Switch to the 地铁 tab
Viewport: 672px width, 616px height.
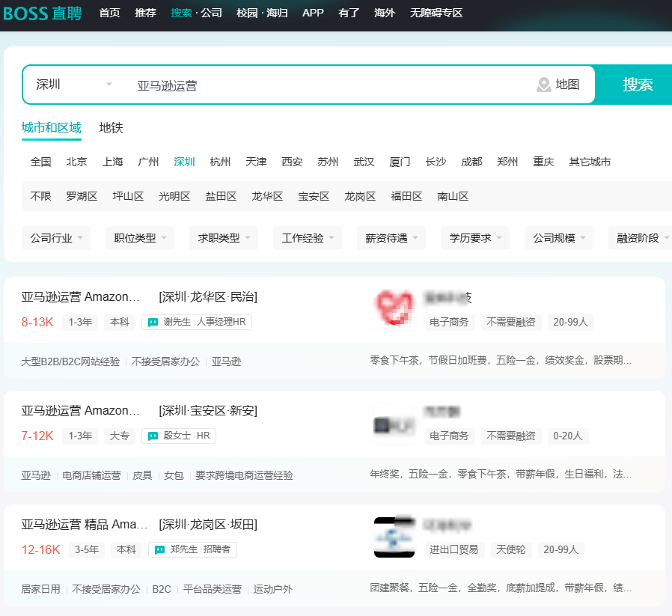(111, 128)
